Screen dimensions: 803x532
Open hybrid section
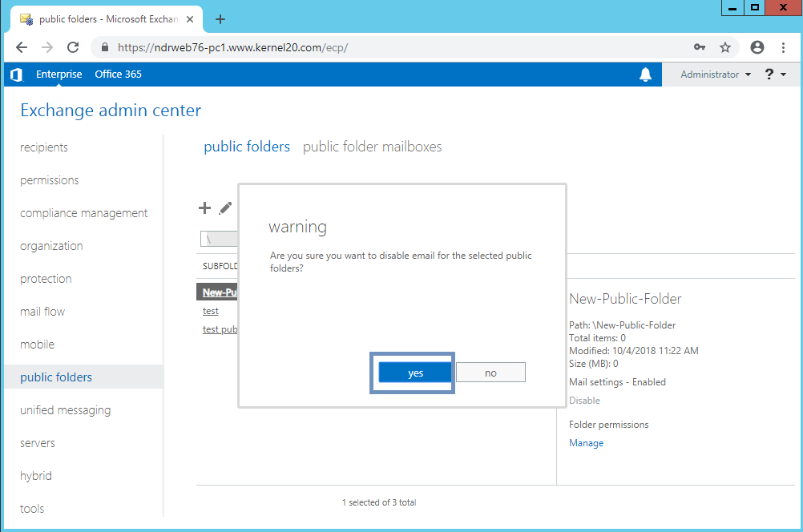point(36,476)
